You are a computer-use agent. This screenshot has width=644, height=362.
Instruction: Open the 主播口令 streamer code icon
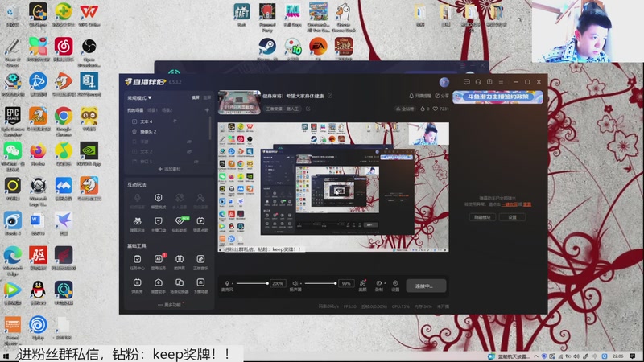pyautogui.click(x=158, y=224)
